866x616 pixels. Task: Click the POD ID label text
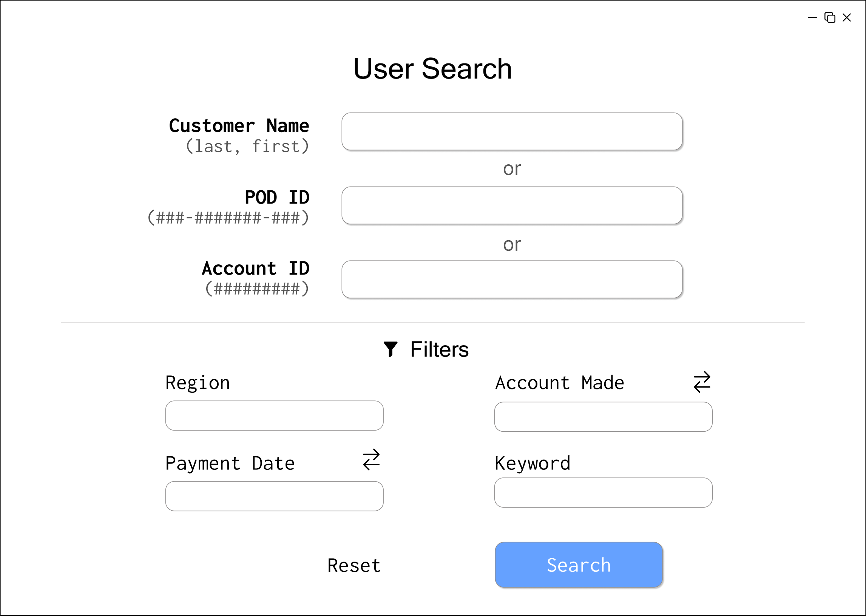tap(277, 198)
